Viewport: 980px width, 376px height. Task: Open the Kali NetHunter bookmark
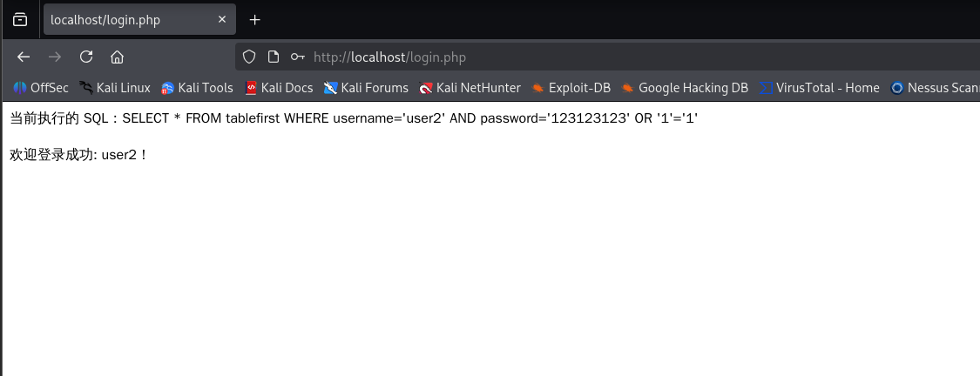pyautogui.click(x=470, y=88)
